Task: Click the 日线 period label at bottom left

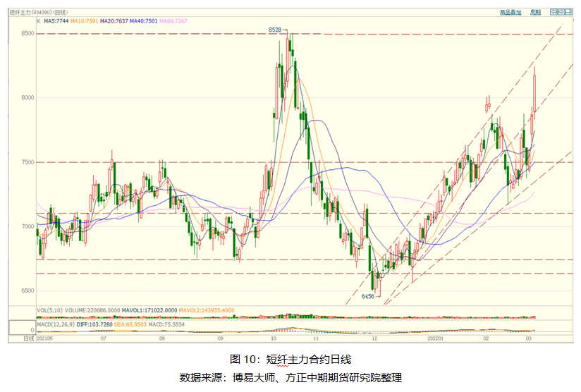Action: [29, 338]
